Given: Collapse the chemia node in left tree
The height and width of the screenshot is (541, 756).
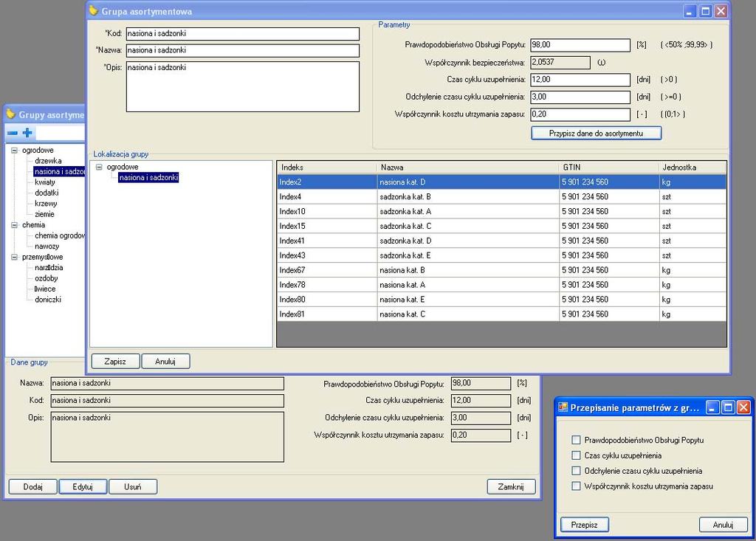Looking at the screenshot, I should [15, 225].
